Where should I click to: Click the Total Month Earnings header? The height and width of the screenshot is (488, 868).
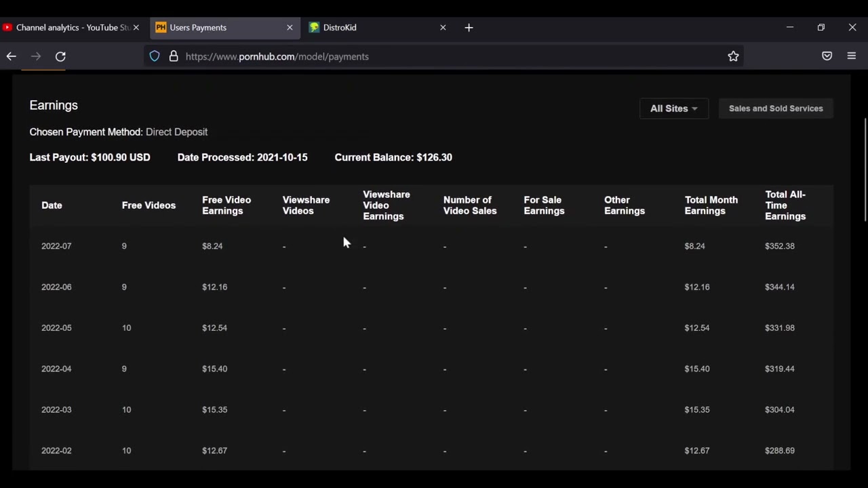(711, 205)
